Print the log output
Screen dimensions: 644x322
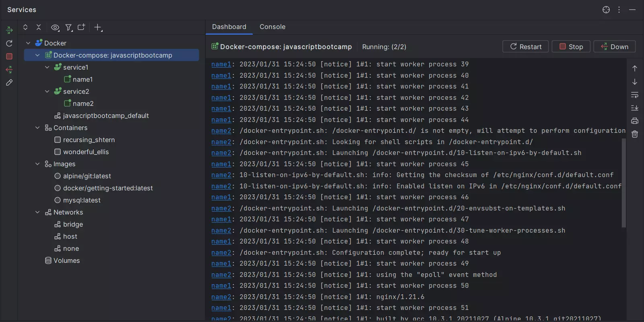635,121
